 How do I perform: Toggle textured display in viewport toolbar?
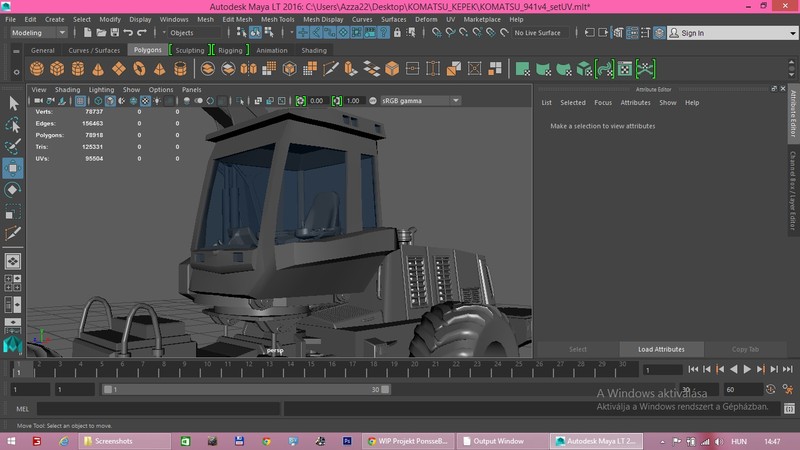click(145, 101)
